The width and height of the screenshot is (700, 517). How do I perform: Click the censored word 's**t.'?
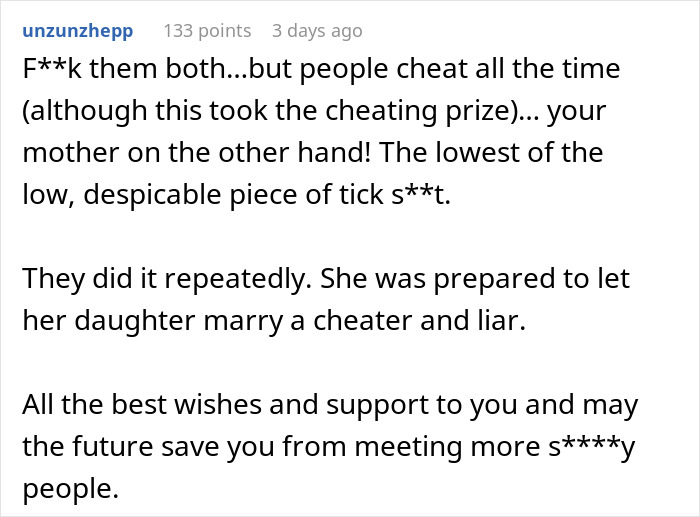[x=421, y=195]
